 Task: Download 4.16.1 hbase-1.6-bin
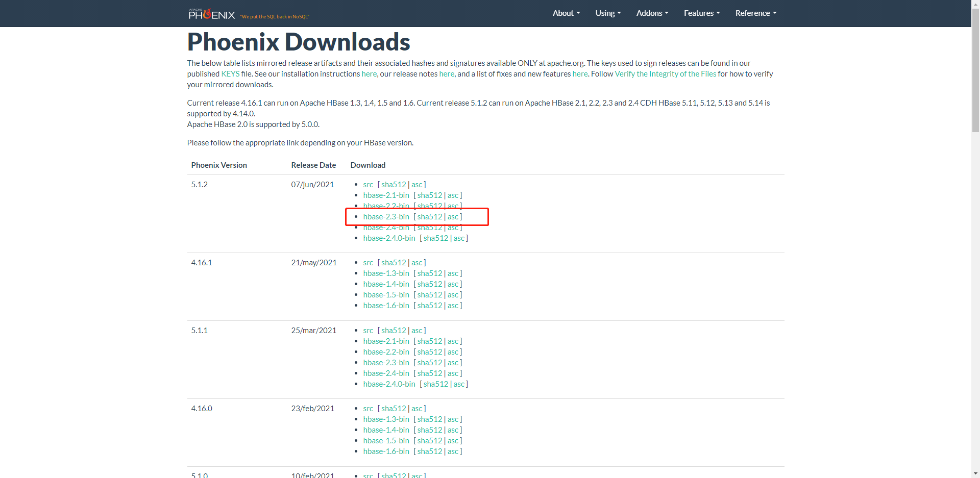386,306
